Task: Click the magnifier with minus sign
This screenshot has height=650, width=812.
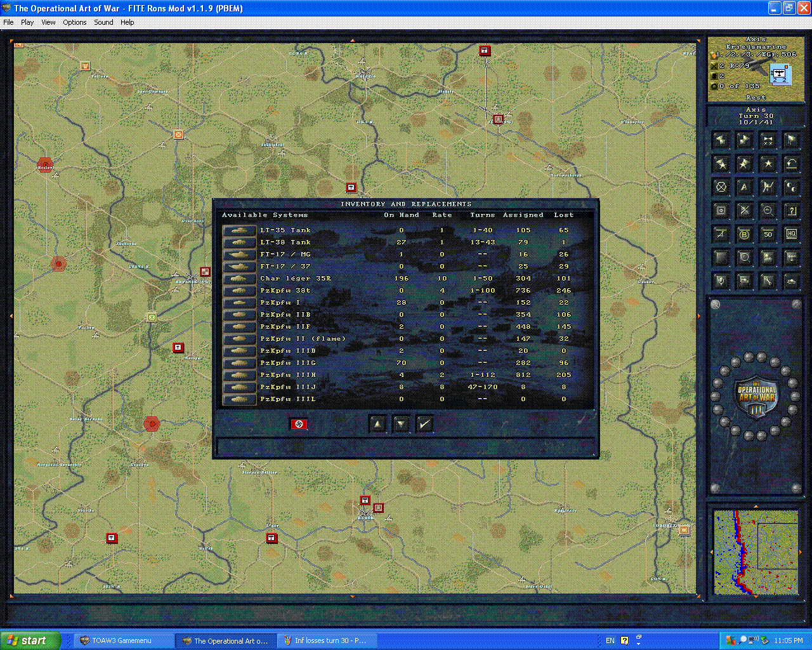Action: [x=768, y=211]
